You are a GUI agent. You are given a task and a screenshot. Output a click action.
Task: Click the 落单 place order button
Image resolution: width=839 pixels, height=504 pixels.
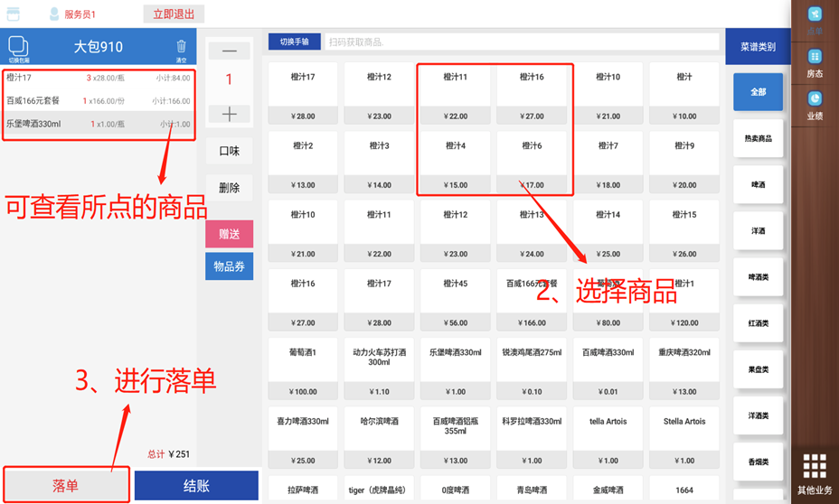click(x=66, y=485)
